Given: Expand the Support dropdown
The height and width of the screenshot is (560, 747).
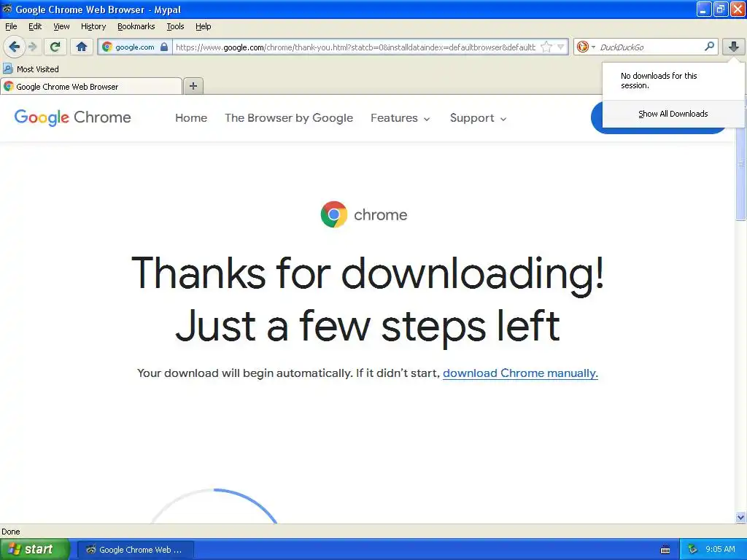Looking at the screenshot, I should (478, 118).
